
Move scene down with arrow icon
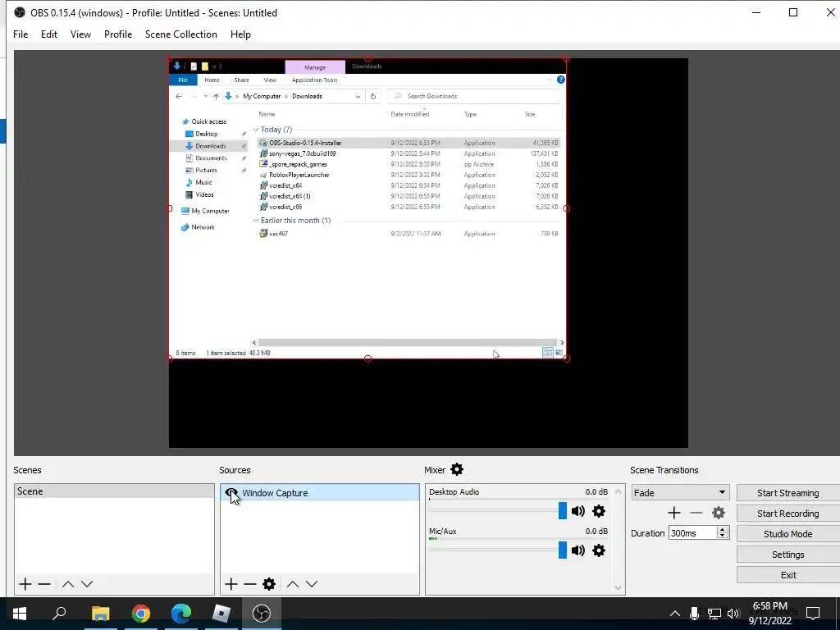pyautogui.click(x=87, y=584)
